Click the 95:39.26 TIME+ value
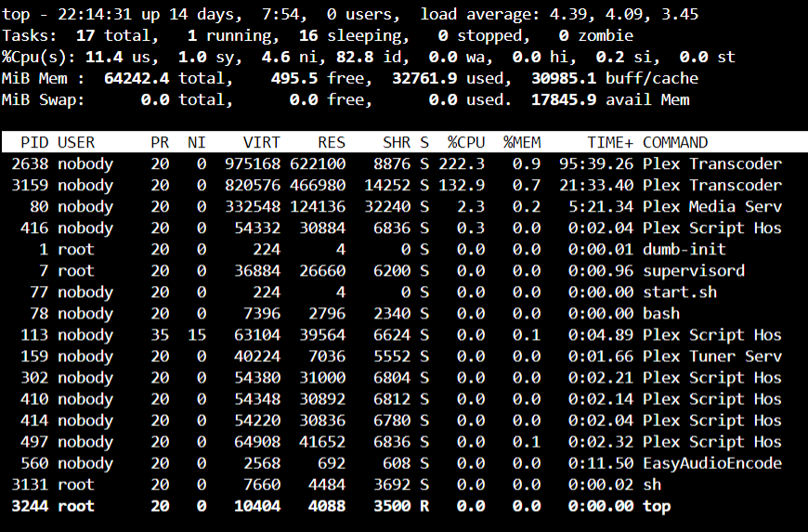Viewport: 808px width, 532px height. coord(596,163)
